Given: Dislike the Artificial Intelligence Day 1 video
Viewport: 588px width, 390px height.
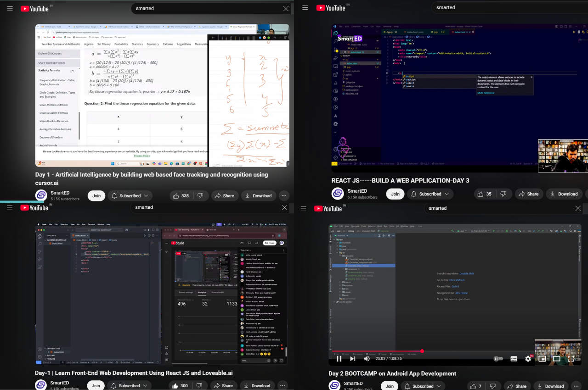Looking at the screenshot, I should [x=200, y=196].
